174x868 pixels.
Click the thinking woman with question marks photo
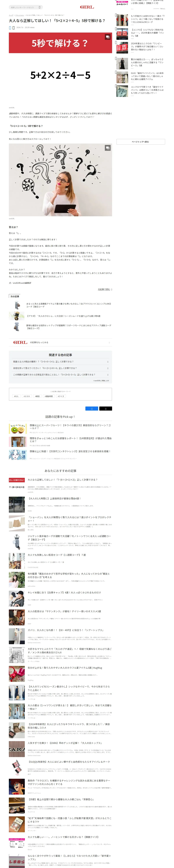pos(60,180)
